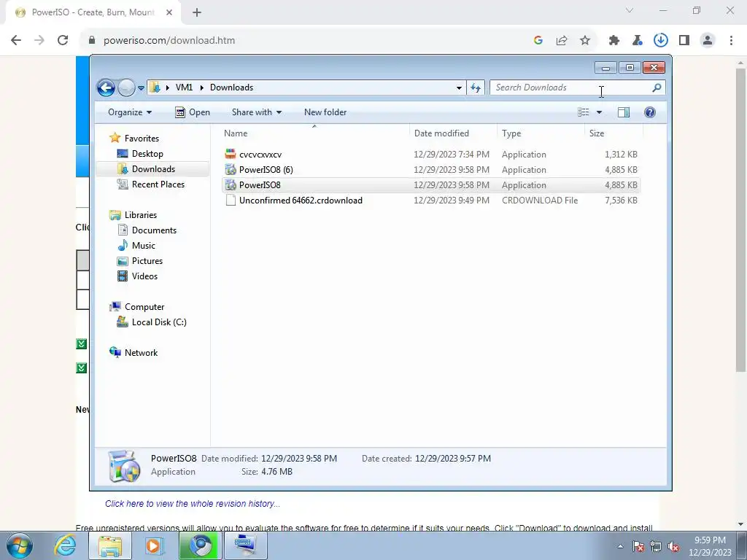Select Computer in the navigation pane
Viewport: 747px width, 560px height.
pyautogui.click(x=136, y=307)
